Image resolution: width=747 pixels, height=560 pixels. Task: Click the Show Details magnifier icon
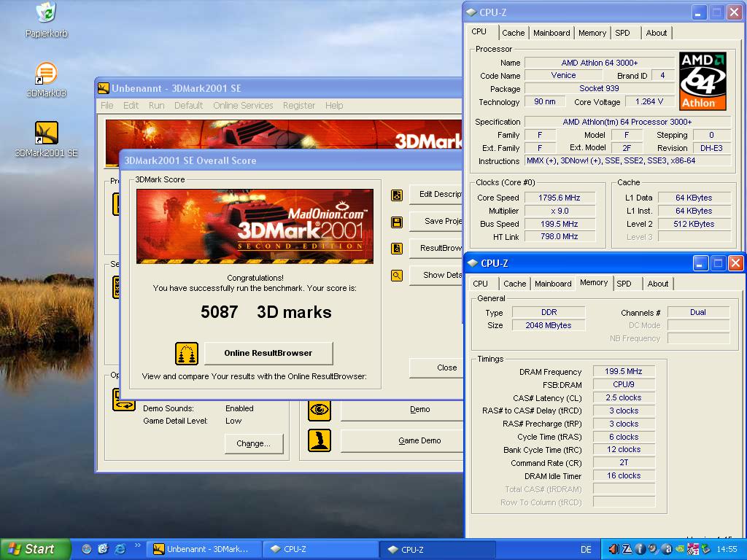coord(397,275)
